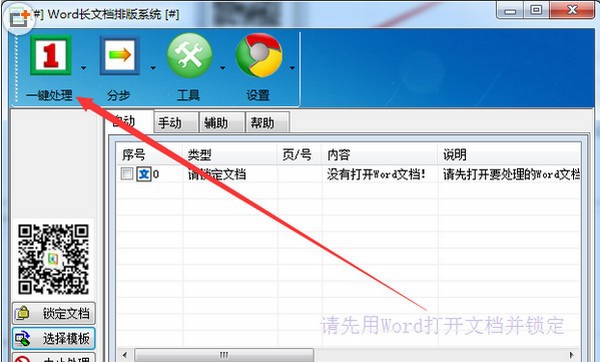Viewport: 600px width, 362px height.
Task: Click the horizontal scrollbar thumb
Action: coord(224,355)
